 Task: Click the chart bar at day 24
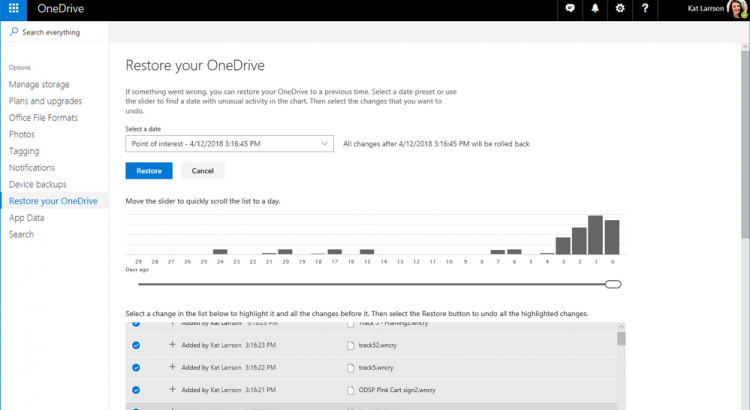pyautogui.click(x=220, y=252)
